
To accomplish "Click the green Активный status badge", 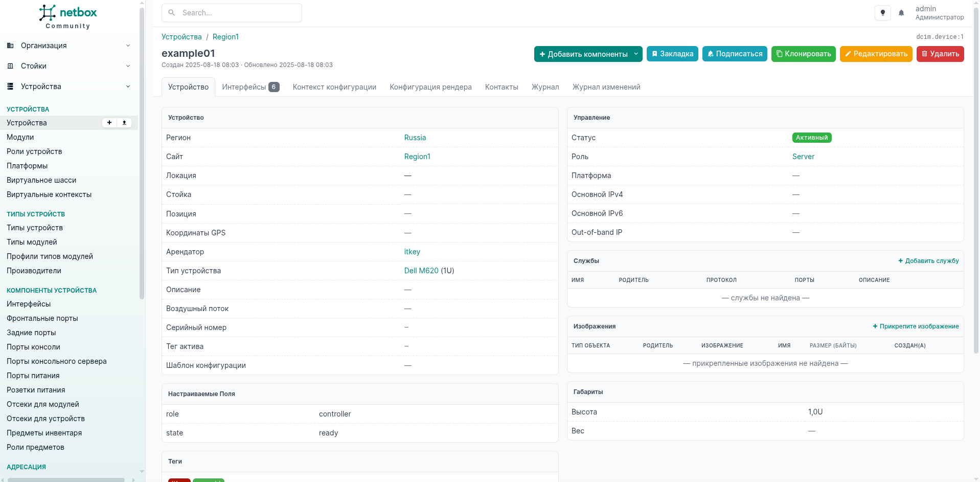I will pos(811,138).
